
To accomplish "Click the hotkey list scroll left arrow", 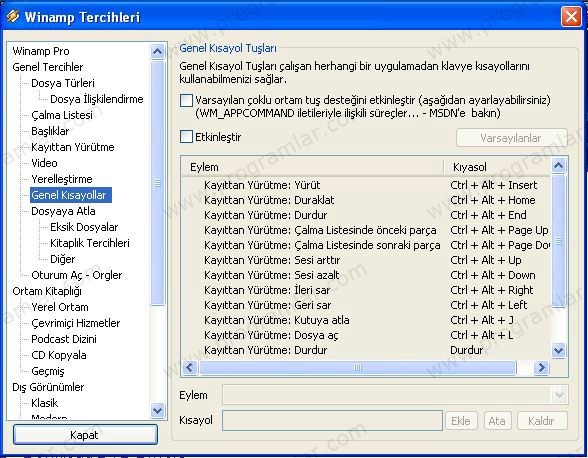I will [x=189, y=367].
